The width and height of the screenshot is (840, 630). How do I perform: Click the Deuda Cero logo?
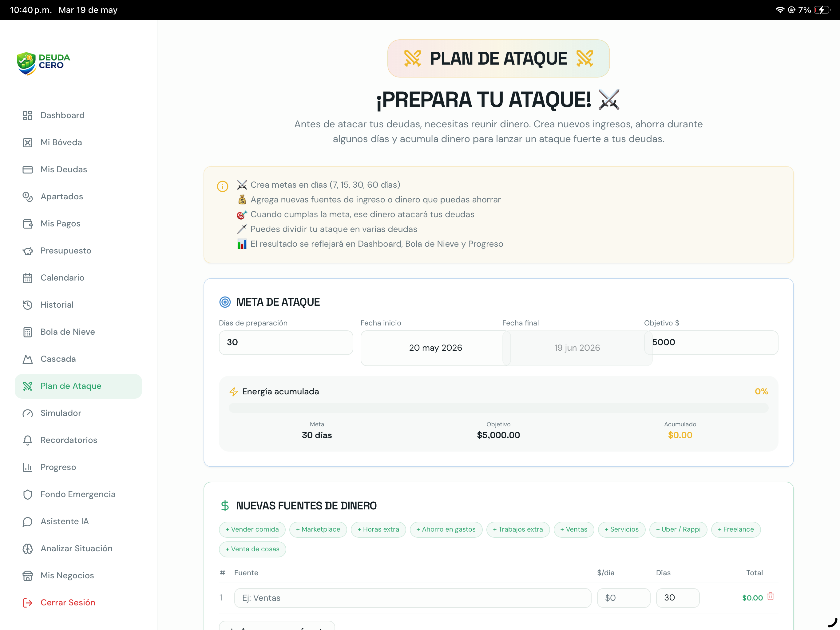(x=43, y=63)
